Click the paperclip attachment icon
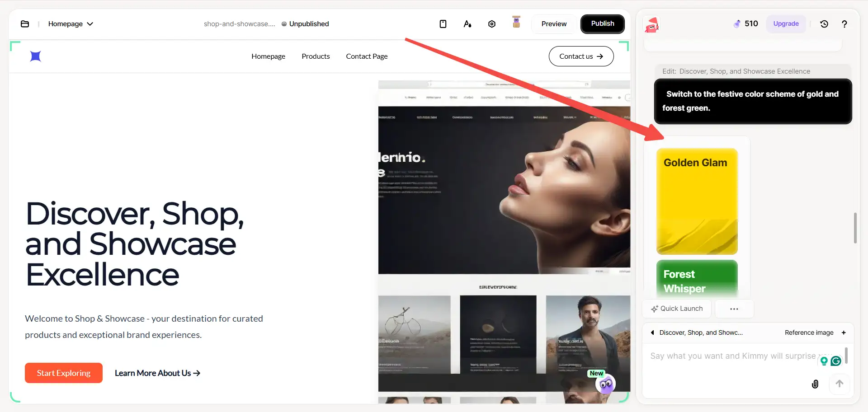Screen dimensions: 868x412 (815, 384)
